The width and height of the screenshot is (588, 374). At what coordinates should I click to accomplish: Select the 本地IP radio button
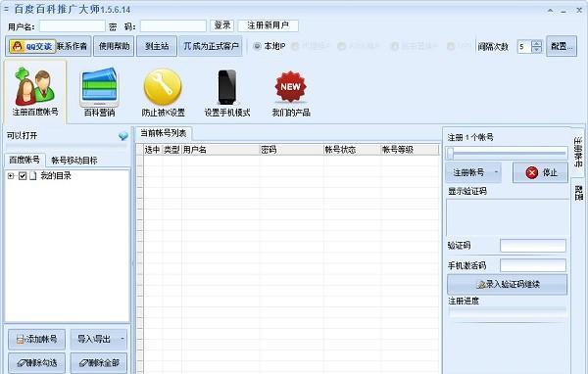pyautogui.click(x=257, y=46)
